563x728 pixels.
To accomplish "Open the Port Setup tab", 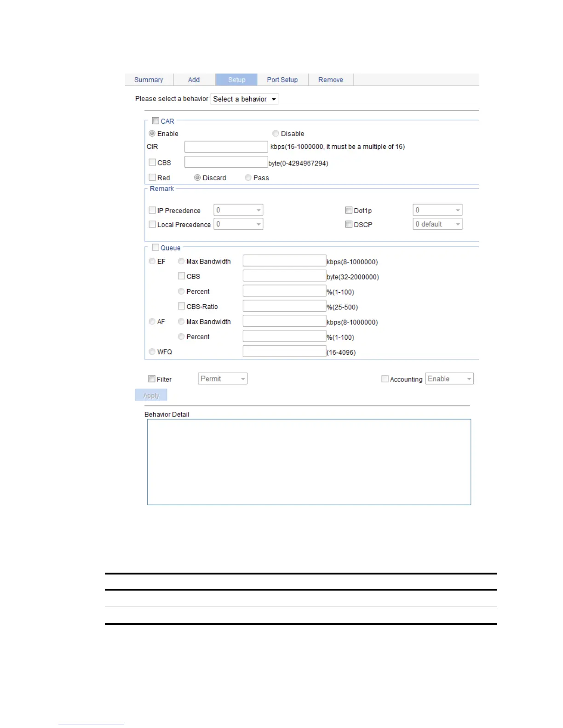I will [282, 80].
